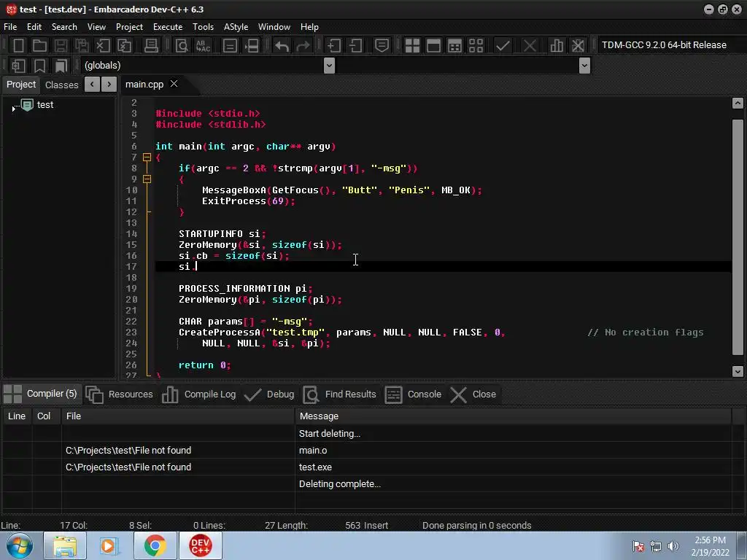Select the main.cpp editor tab

click(x=144, y=85)
